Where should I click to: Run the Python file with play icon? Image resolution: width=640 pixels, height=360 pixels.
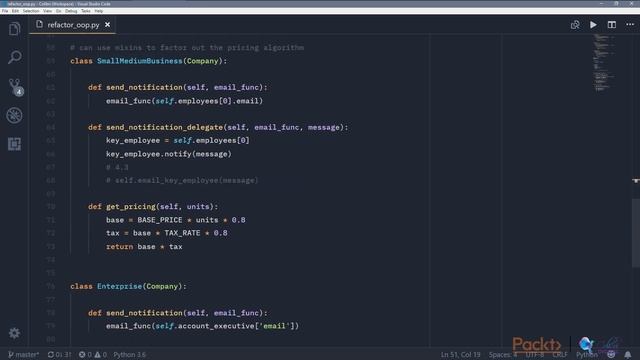593,25
